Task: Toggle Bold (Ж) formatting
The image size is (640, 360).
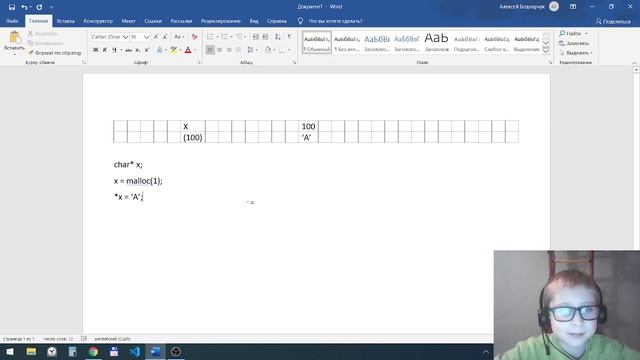Action: point(96,50)
